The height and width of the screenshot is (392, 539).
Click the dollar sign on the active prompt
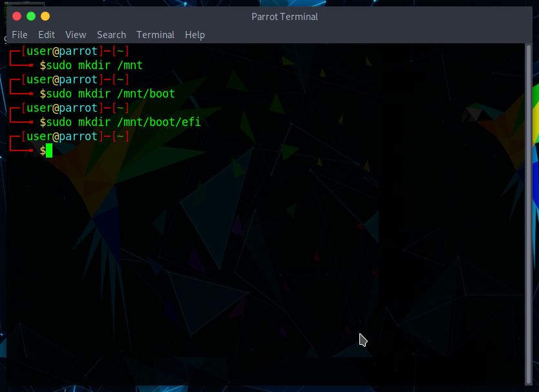43,150
